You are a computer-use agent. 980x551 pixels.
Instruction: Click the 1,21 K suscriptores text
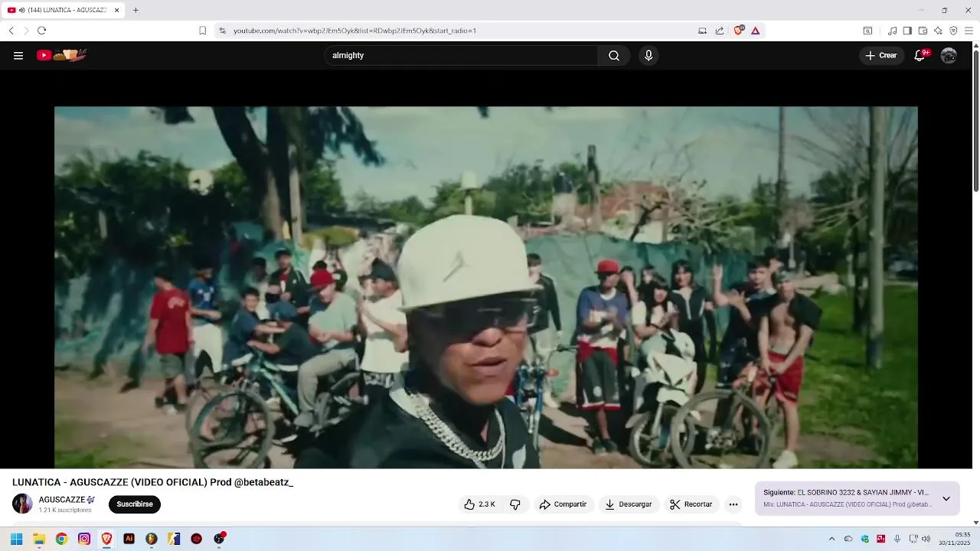coord(65,510)
